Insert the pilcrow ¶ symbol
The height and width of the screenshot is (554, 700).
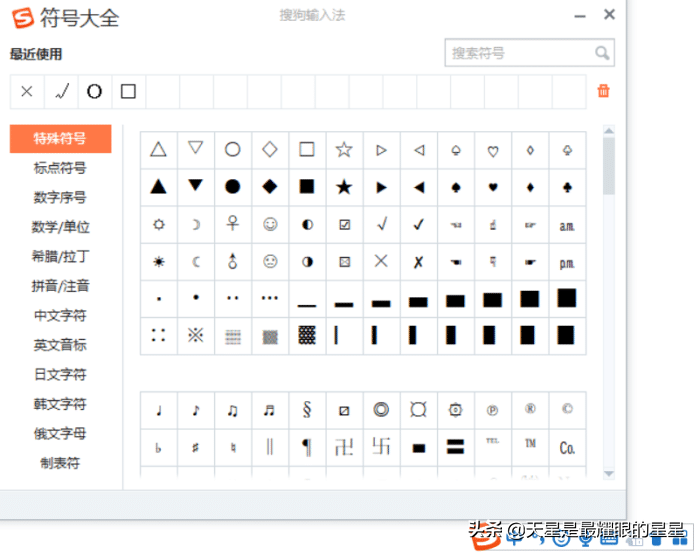[307, 447]
